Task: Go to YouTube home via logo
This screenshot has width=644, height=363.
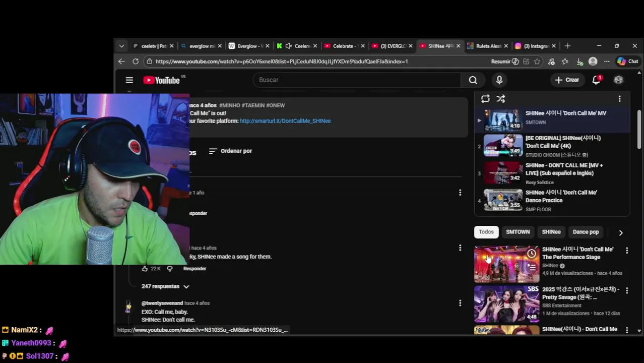Action: tap(161, 80)
